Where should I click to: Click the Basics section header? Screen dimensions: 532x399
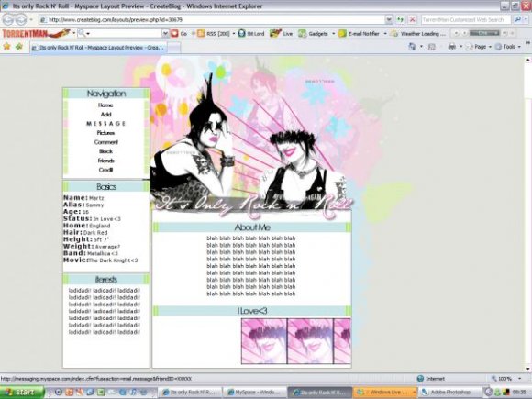pyautogui.click(x=105, y=186)
